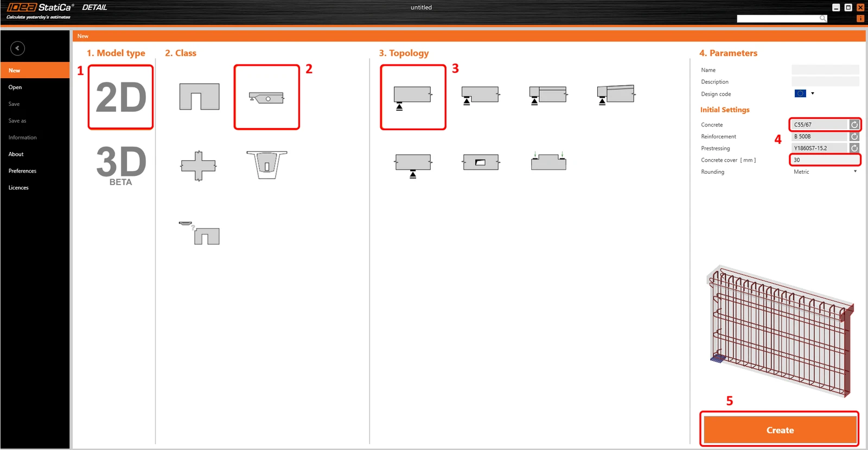Go to Licences in the sidebar
Screen dimensions: 868x450
(x=18, y=188)
